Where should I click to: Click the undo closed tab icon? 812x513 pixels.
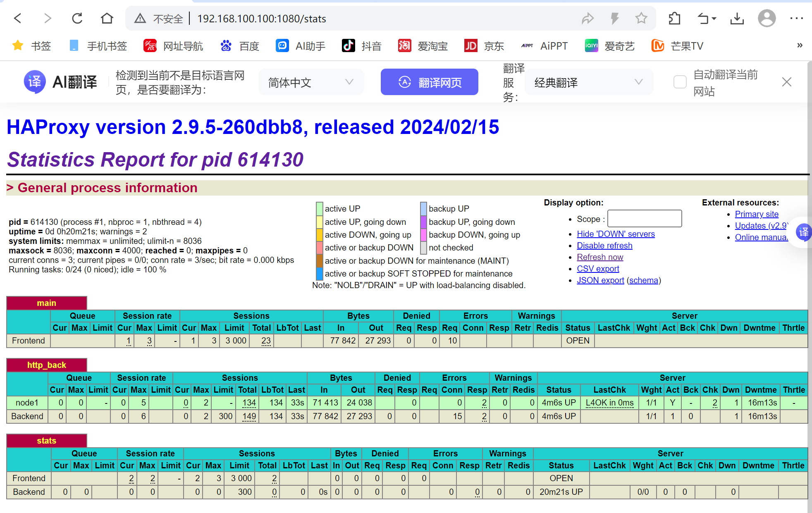click(703, 19)
